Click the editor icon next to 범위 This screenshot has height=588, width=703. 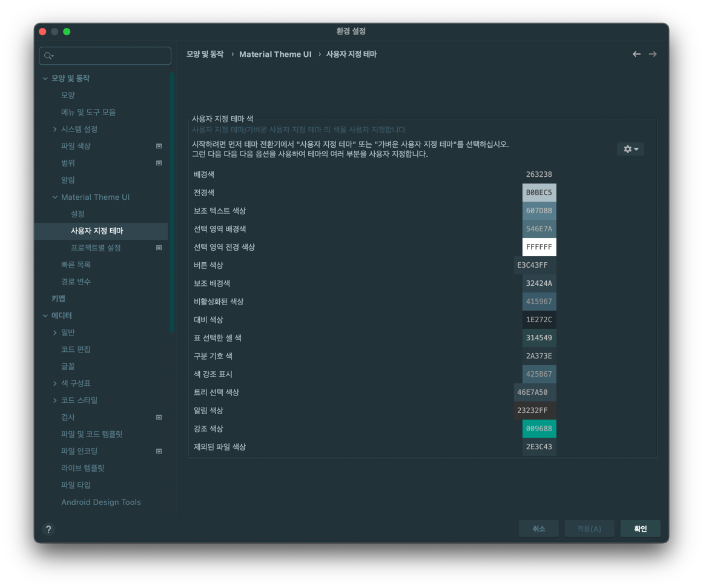(x=159, y=162)
